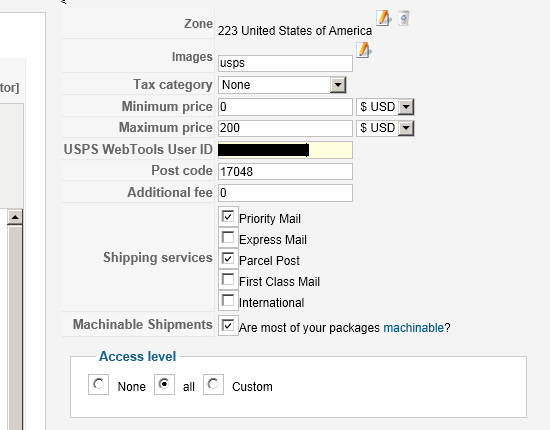The image size is (550, 430).
Task: Enable the Express Mail checkbox
Action: point(228,237)
